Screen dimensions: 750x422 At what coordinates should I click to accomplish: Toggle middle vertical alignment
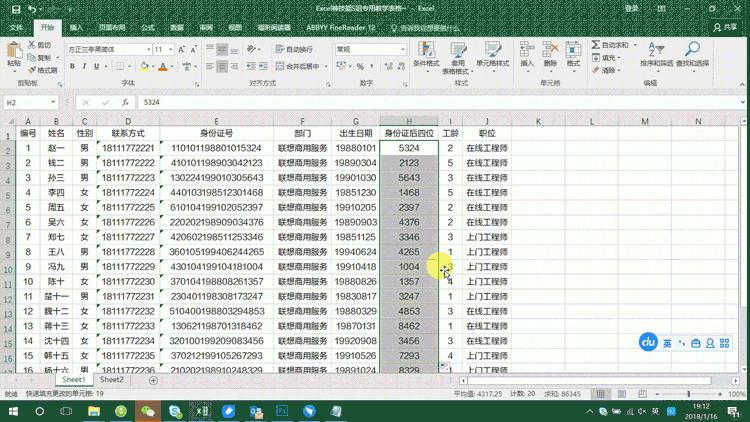(222, 49)
